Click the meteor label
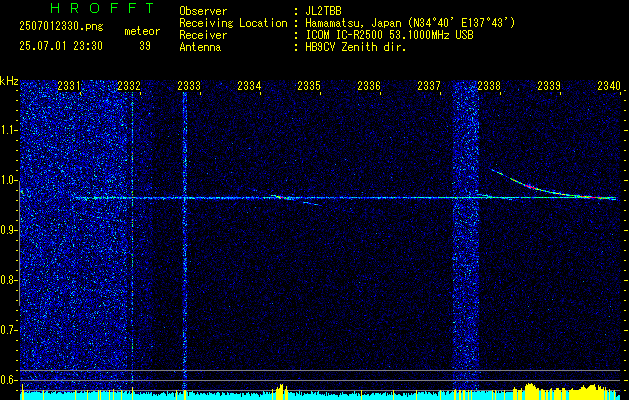The height and width of the screenshot is (400, 629). click(x=142, y=31)
